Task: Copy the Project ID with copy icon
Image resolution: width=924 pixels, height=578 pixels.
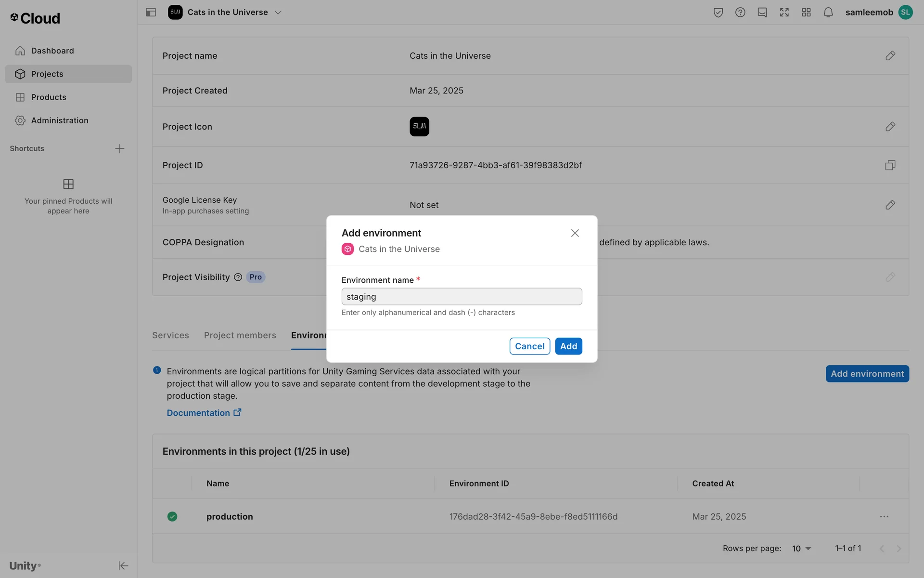Action: [890, 165]
